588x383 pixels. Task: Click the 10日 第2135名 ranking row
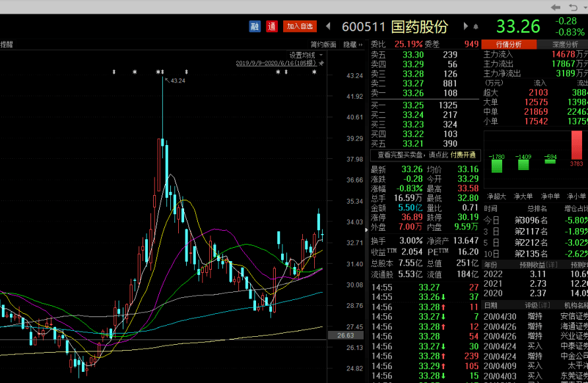pyautogui.click(x=535, y=254)
